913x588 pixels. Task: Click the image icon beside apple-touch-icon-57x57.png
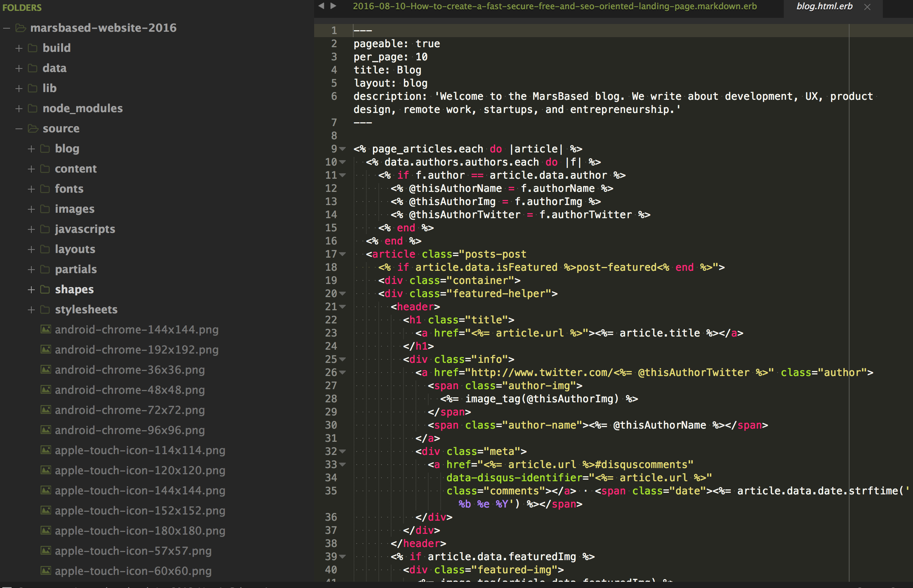[46, 551]
